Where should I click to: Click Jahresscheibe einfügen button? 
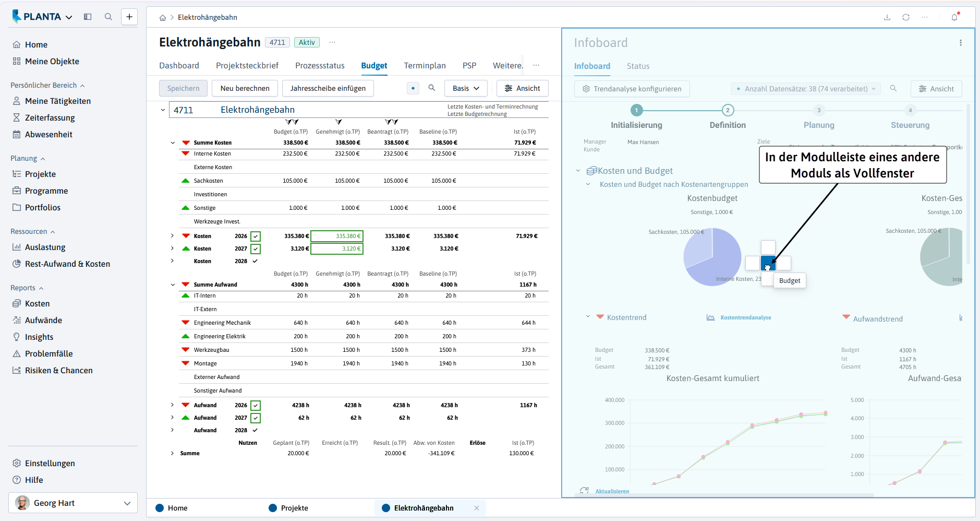[328, 88]
